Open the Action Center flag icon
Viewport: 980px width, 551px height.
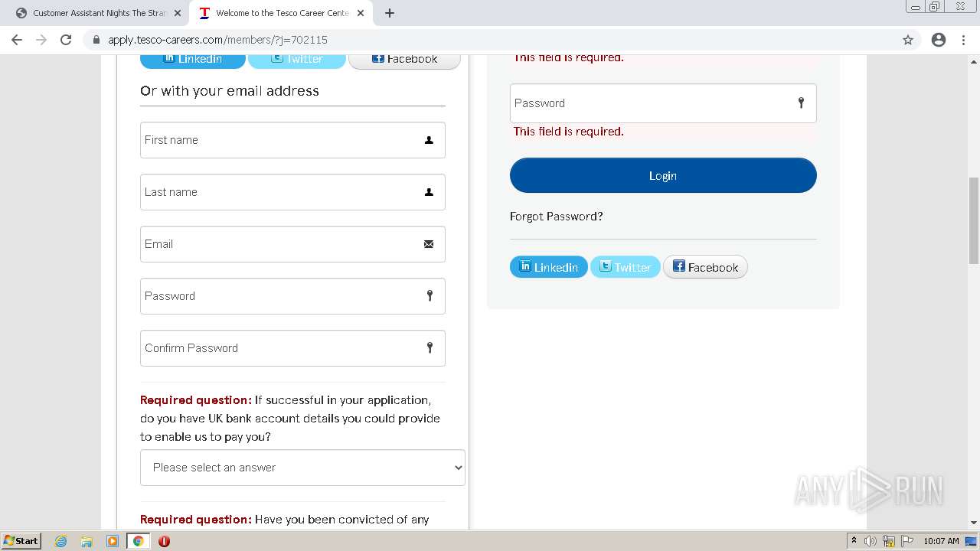(907, 541)
